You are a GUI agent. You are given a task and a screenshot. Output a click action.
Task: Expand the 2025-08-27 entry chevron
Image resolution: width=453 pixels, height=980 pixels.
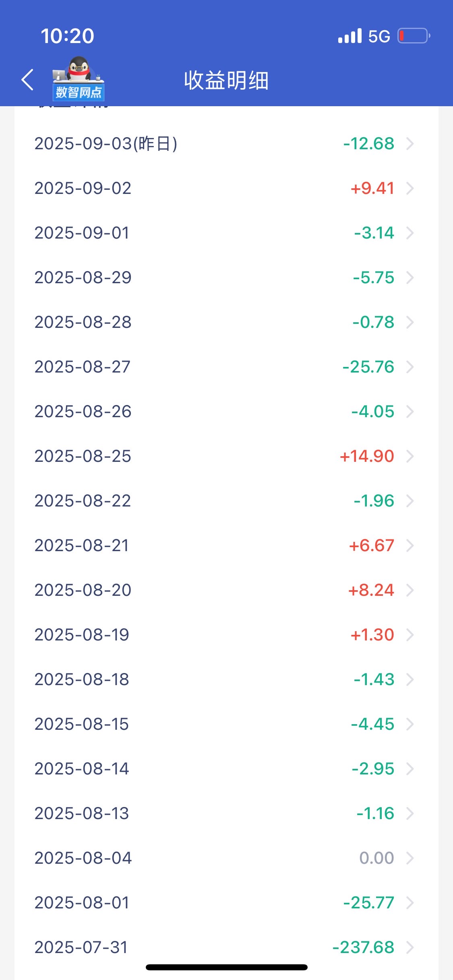click(410, 367)
